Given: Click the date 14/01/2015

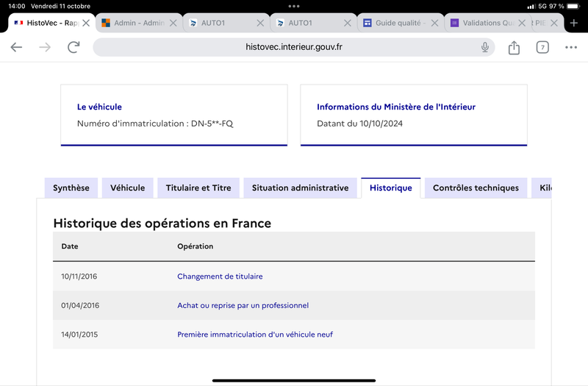Looking at the screenshot, I should tap(79, 335).
